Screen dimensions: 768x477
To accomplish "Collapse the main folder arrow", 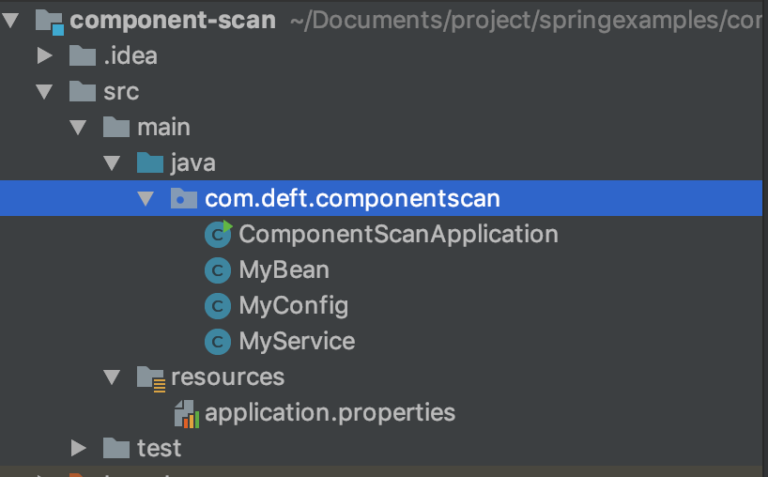I will pyautogui.click(x=78, y=127).
